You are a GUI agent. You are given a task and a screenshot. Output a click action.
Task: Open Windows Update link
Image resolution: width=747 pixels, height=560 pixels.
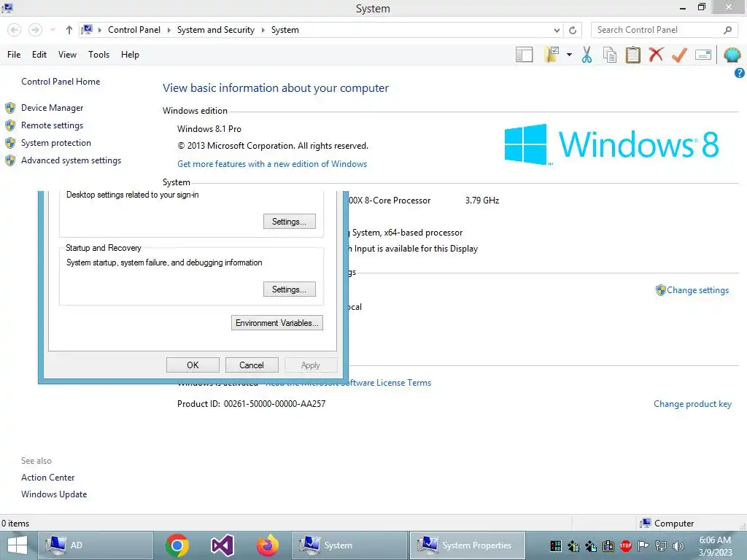pos(54,494)
